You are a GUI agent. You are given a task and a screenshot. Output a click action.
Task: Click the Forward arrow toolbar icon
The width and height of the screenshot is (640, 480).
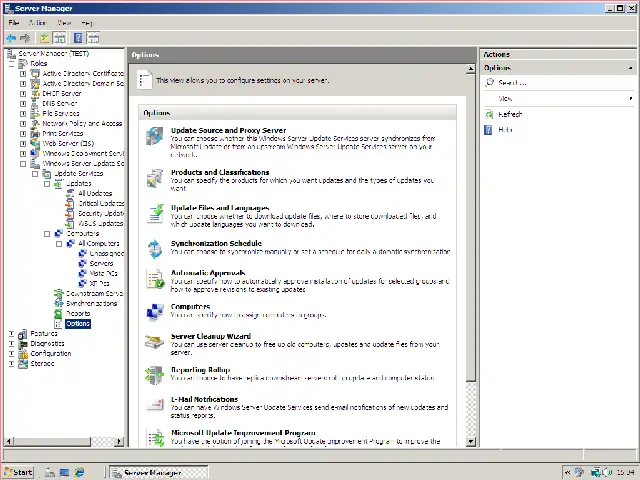coord(25,38)
